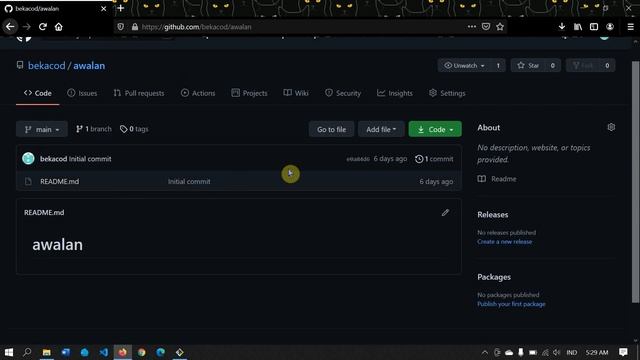Click the Fork button
The height and width of the screenshot is (360, 640).
coord(582,66)
